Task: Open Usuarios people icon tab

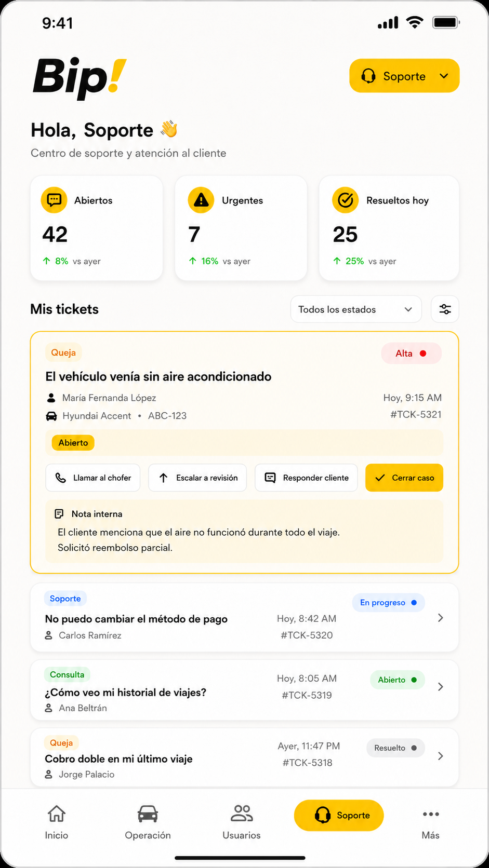Action: [242, 813]
